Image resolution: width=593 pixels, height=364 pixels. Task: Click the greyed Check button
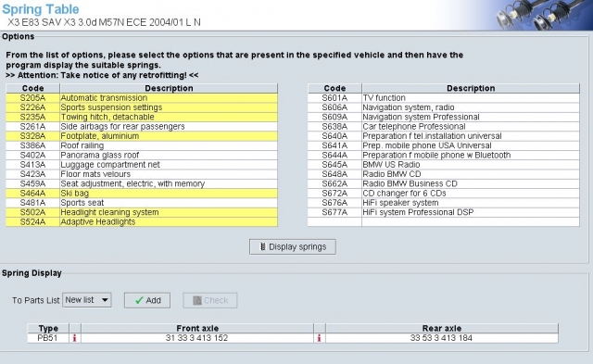(x=210, y=300)
